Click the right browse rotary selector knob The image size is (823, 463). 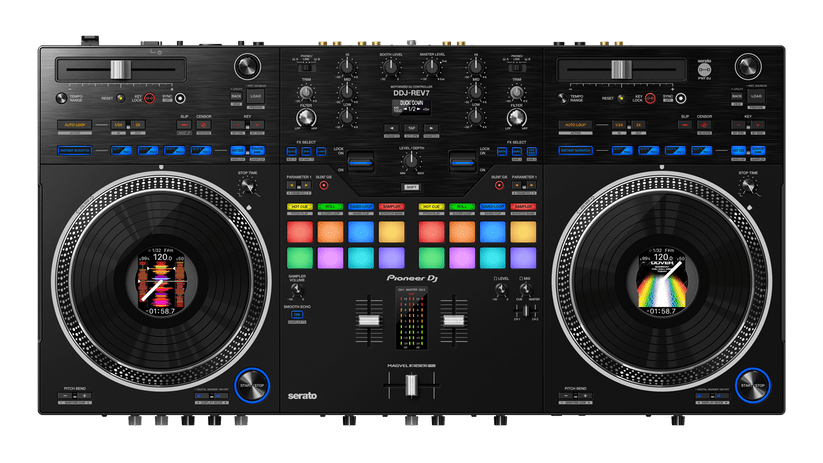(748, 67)
